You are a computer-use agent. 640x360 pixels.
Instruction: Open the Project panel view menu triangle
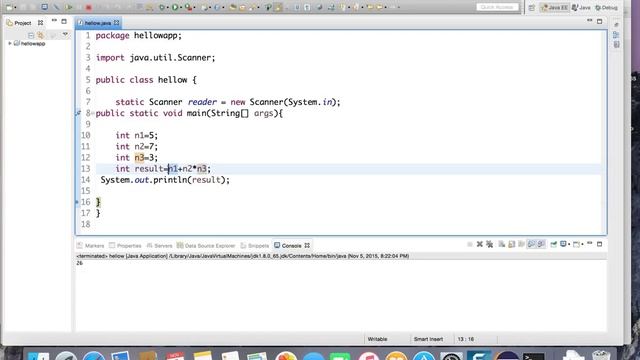(x=65, y=35)
